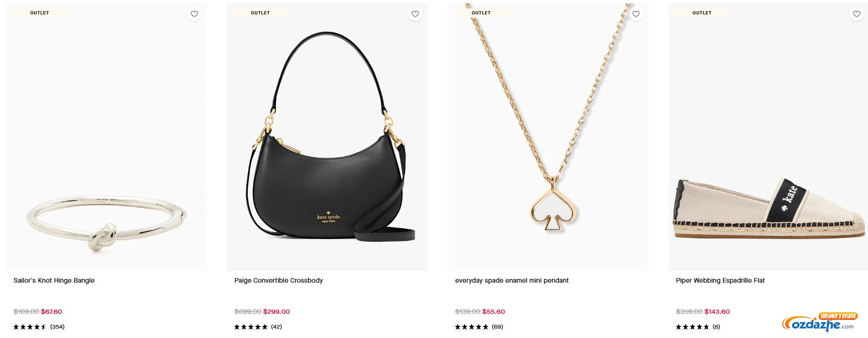View the black Paige crossbody bag photo
Image resolution: width=868 pixels, height=338 pixels.
(327, 139)
